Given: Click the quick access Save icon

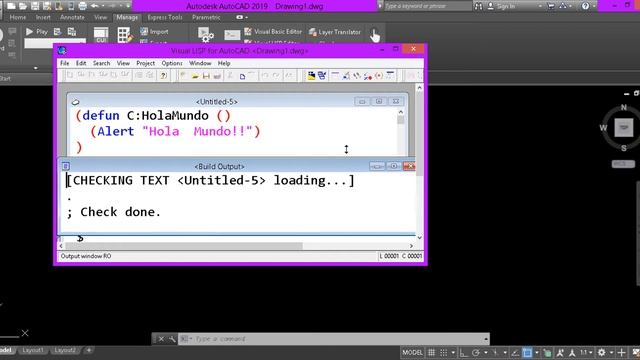Looking at the screenshot, I should pyautogui.click(x=35, y=6).
